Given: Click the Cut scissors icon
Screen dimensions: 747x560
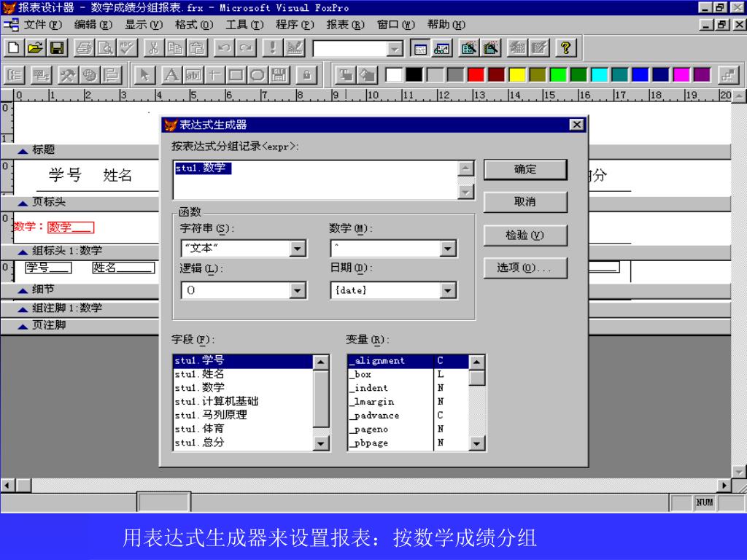Looking at the screenshot, I should coord(153,47).
